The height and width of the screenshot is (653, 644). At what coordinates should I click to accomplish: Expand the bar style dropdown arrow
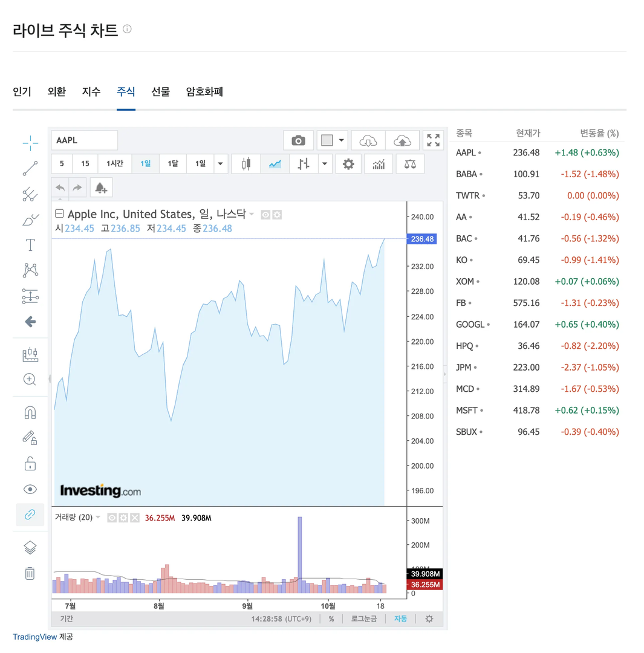[x=325, y=164]
